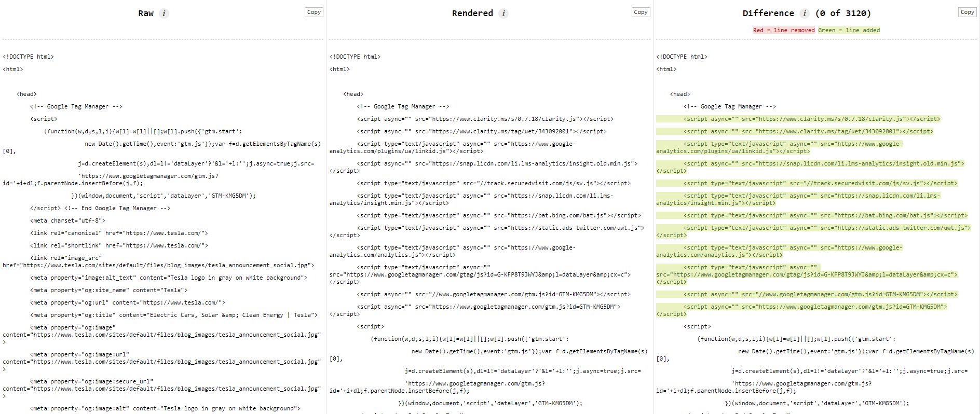The image size is (980, 414).
Task: Select the Difference column heading
Action: click(x=768, y=13)
